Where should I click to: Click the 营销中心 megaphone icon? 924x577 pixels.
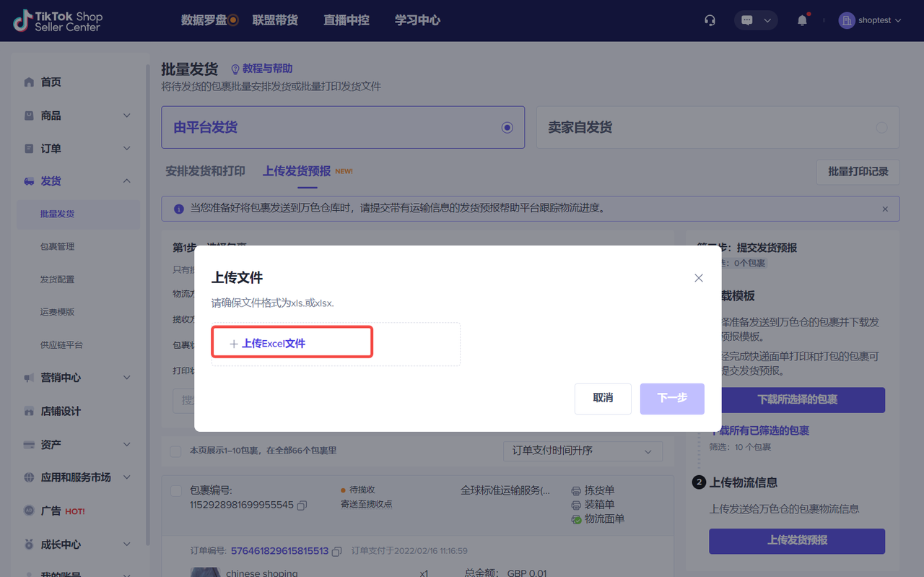click(29, 378)
